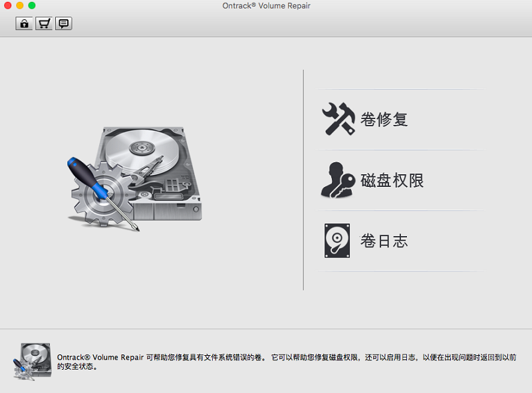The width and height of the screenshot is (532, 393).
Task: Open the shopping cart purchase icon
Action: point(44,24)
